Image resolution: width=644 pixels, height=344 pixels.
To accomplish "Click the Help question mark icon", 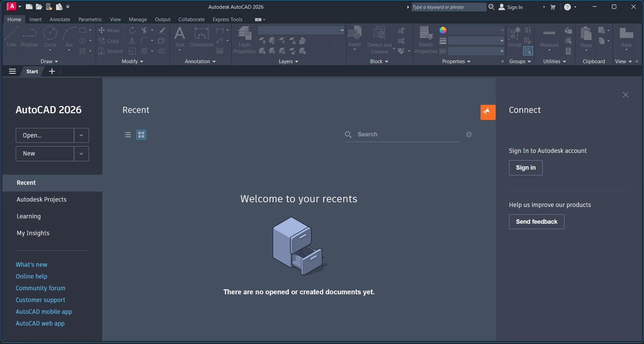I will coord(567,7).
